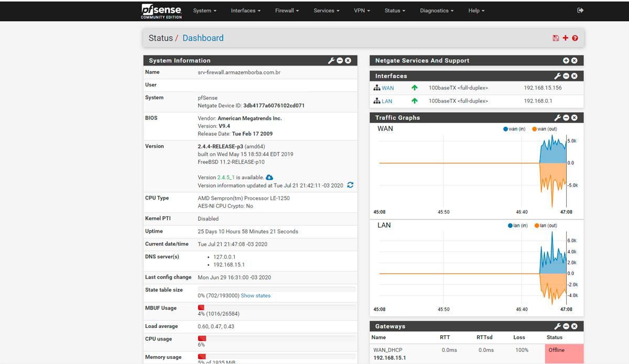Collapse the System Information widget

click(x=340, y=61)
